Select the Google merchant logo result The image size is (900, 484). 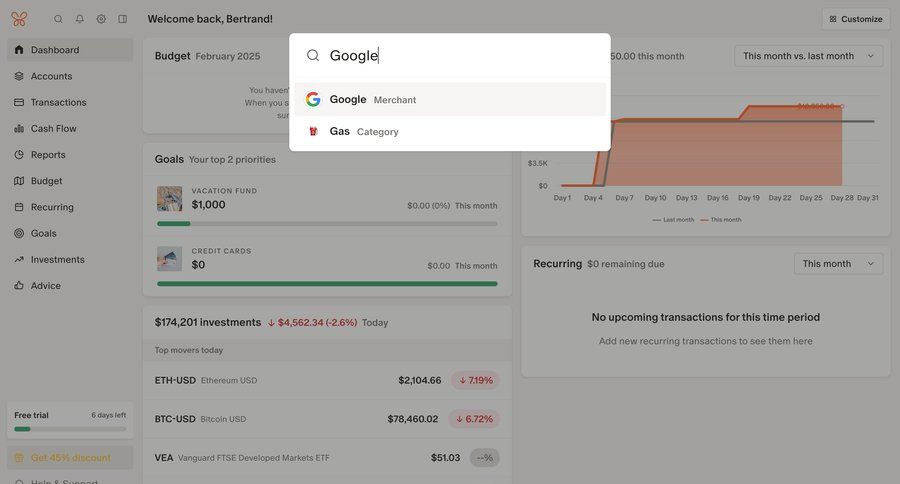pyautogui.click(x=313, y=99)
